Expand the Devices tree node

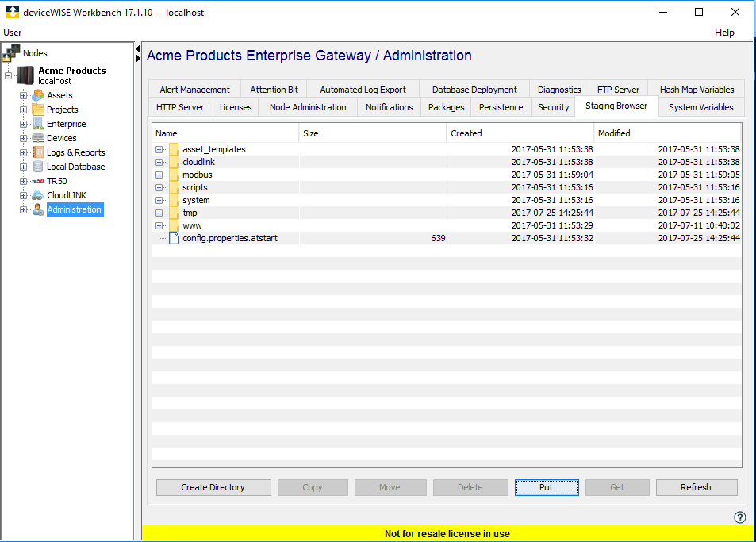pos(23,138)
